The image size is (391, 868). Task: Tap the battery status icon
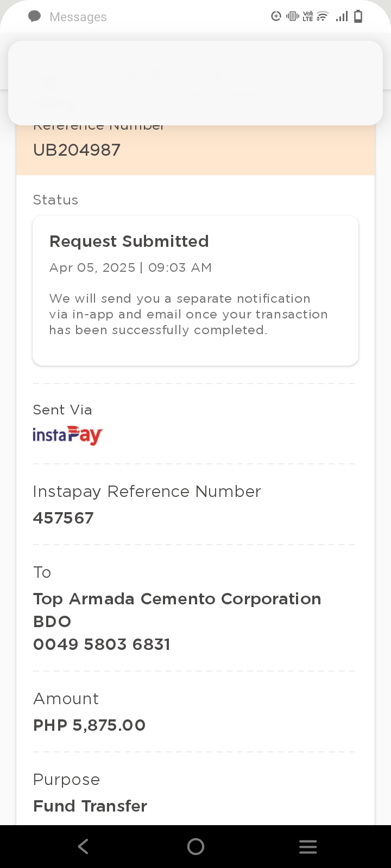358,16
